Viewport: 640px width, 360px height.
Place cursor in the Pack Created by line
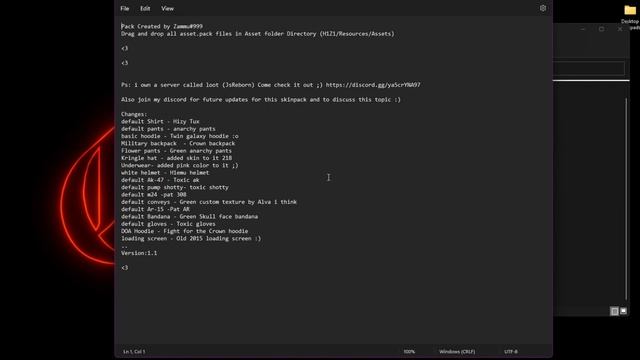coord(162,26)
